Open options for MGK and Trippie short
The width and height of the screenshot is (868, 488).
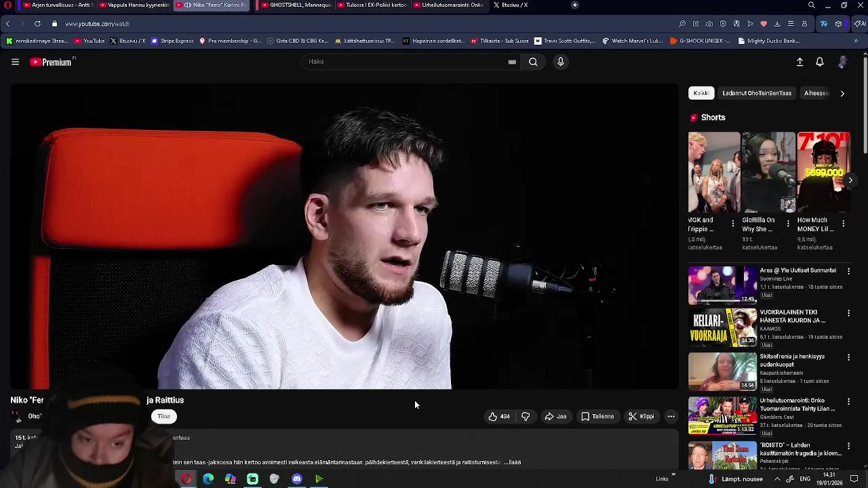pyautogui.click(x=732, y=223)
